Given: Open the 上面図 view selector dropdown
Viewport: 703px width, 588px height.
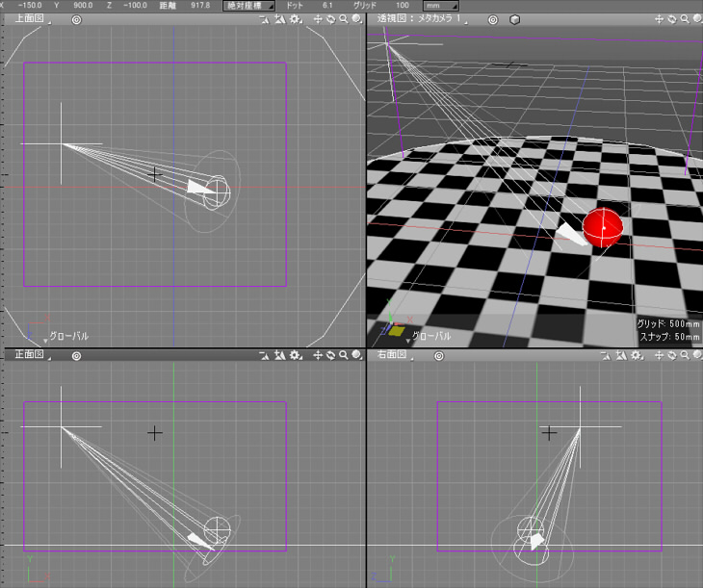Looking at the screenshot, I should (x=31, y=19).
